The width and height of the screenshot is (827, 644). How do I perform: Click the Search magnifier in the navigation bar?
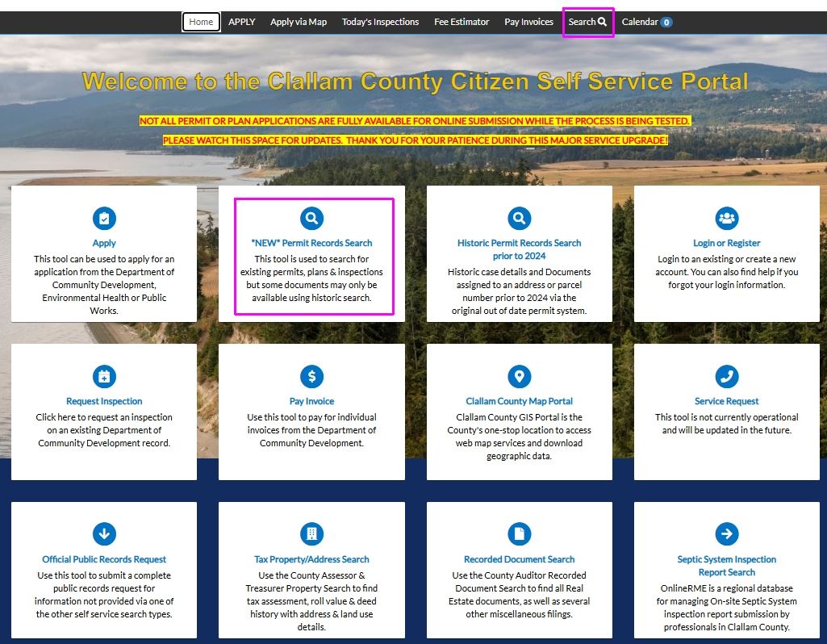click(588, 22)
